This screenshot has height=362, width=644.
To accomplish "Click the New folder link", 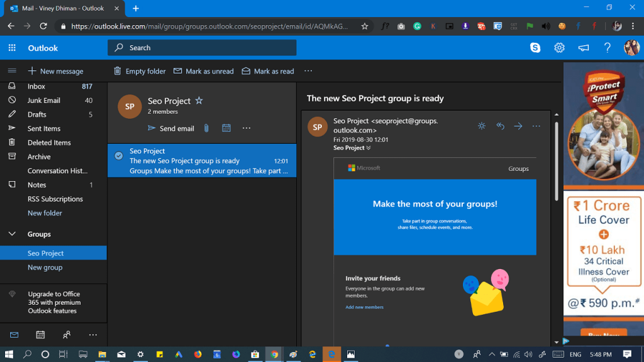I will (45, 213).
